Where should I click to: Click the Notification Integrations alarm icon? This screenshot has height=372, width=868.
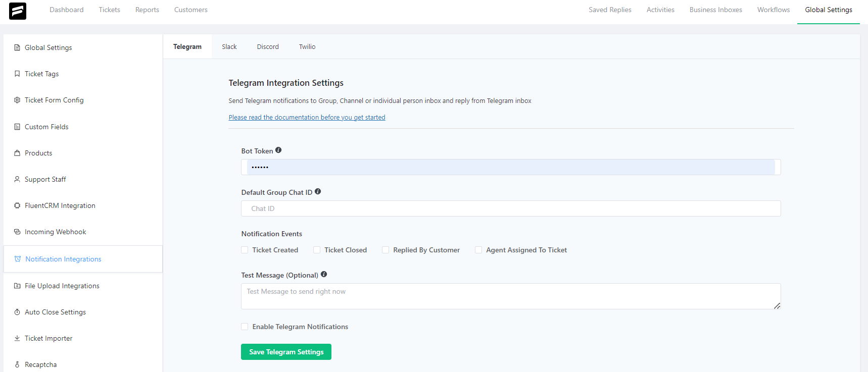tap(18, 259)
